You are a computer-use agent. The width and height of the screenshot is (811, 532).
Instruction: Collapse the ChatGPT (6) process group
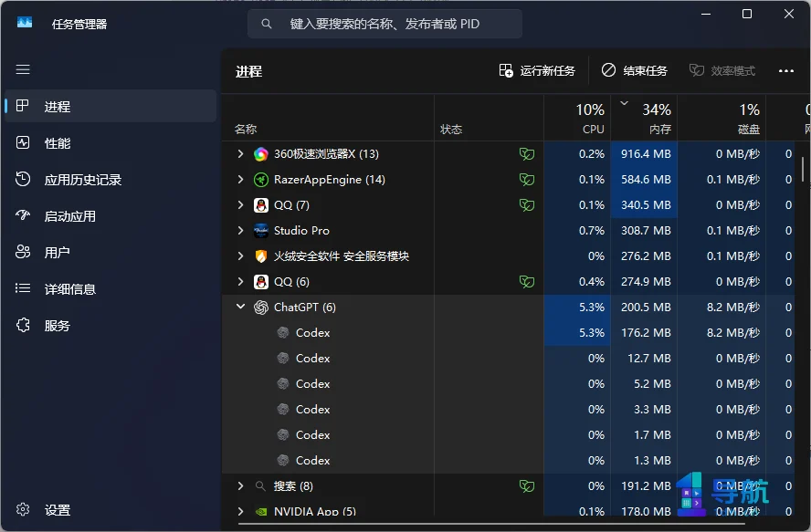240,307
